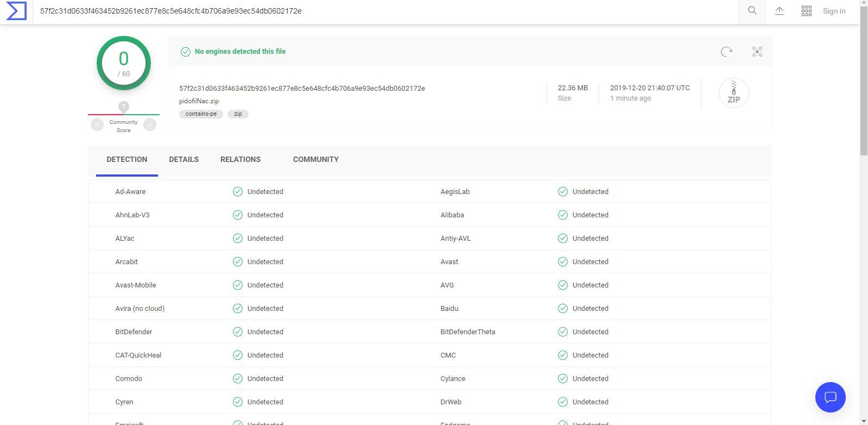The width and height of the screenshot is (868, 425).
Task: Open the upload file icon
Action: pyautogui.click(x=779, y=11)
